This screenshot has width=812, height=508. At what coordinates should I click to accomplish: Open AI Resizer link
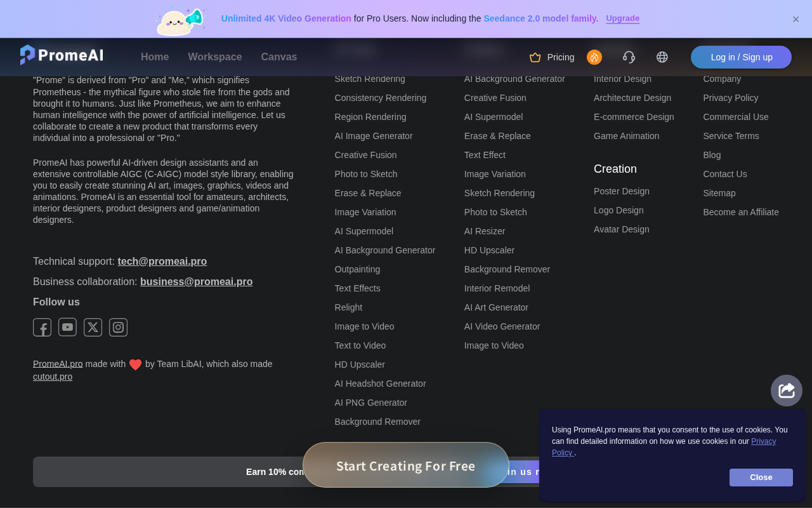point(485,231)
